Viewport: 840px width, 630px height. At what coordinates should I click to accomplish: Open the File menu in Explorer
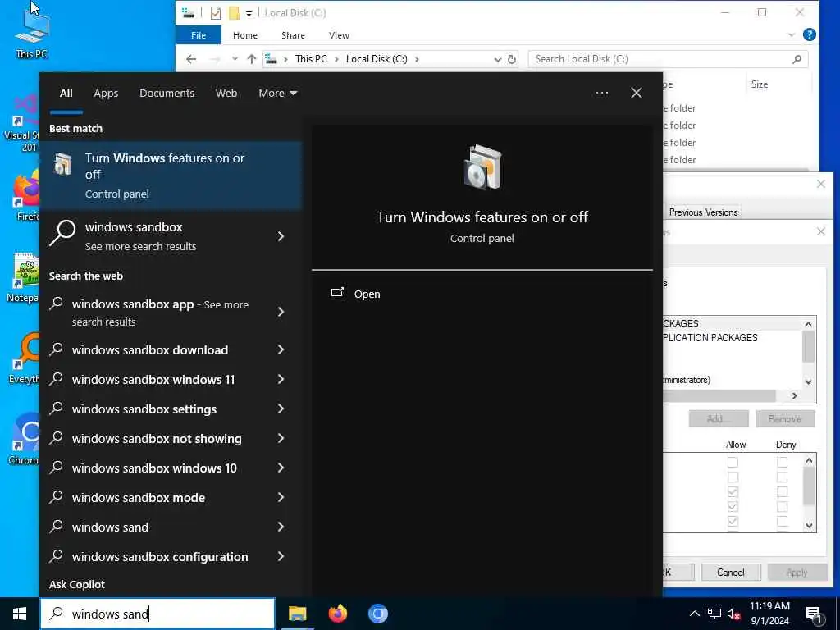pos(199,34)
